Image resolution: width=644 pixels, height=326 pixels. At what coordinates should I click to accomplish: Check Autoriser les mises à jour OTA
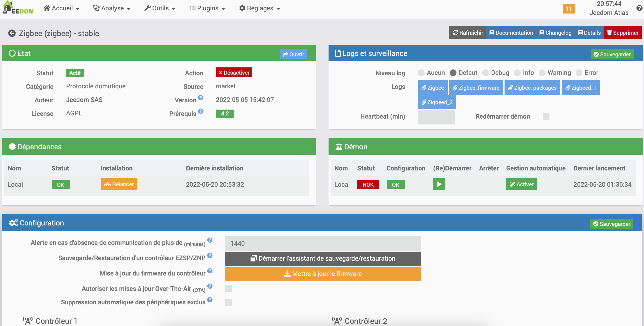229,289
